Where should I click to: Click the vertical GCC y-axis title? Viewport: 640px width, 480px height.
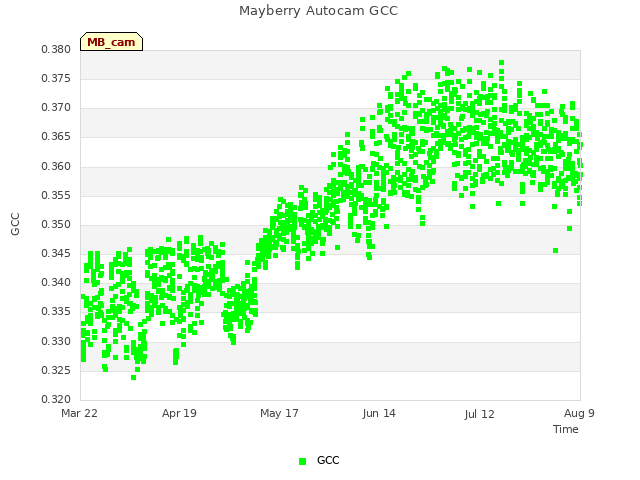[x=15, y=224]
